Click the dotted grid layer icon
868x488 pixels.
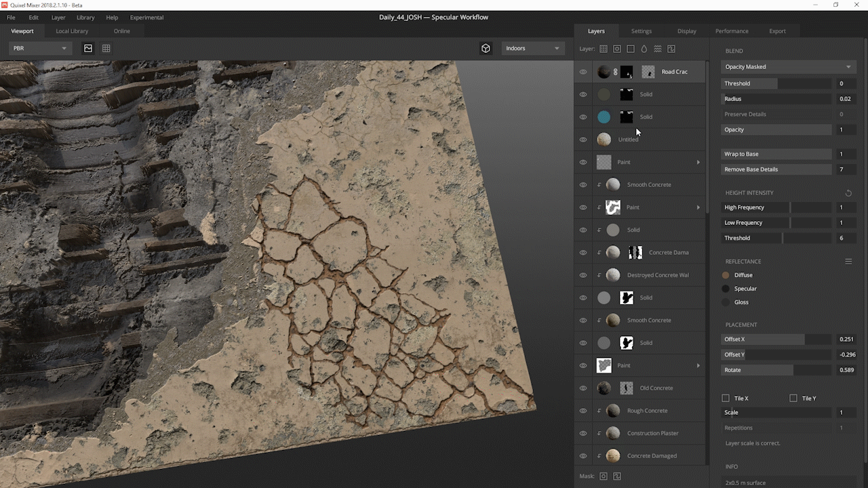point(603,49)
